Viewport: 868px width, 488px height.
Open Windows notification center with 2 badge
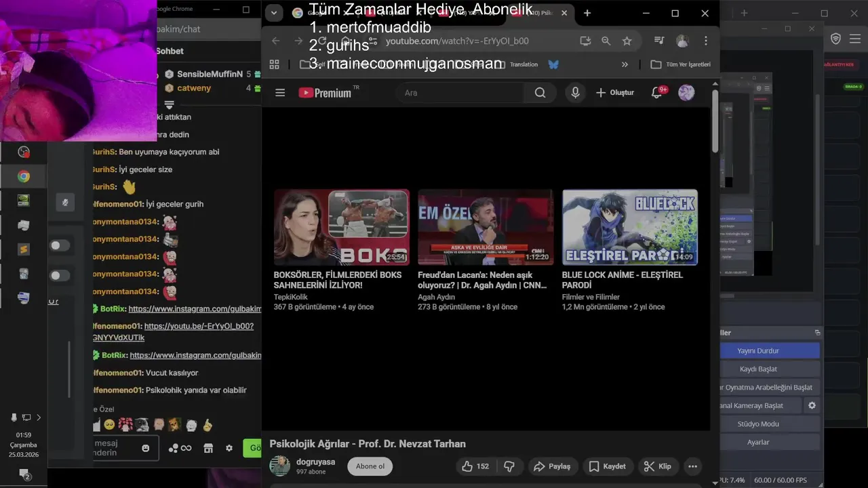pos(24,474)
